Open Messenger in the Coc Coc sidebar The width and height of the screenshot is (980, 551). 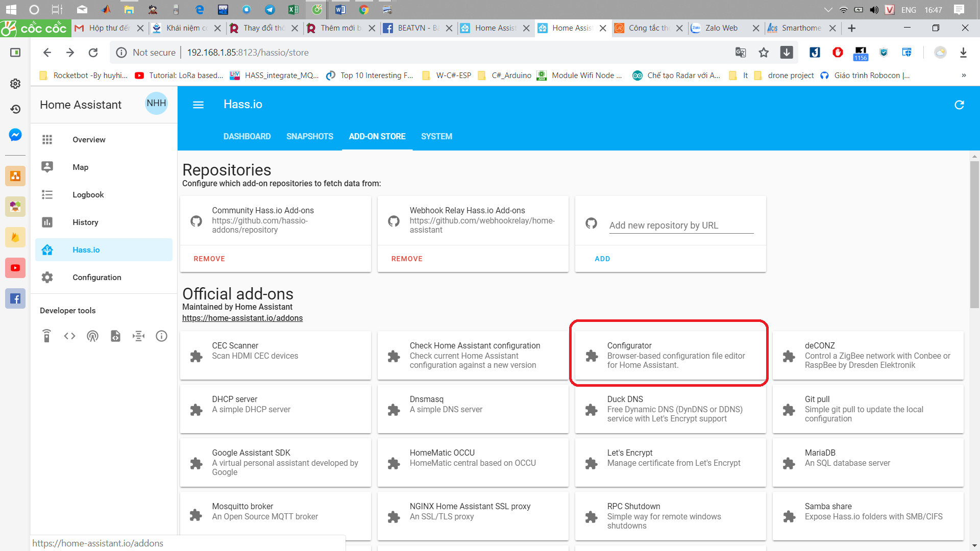click(15, 135)
